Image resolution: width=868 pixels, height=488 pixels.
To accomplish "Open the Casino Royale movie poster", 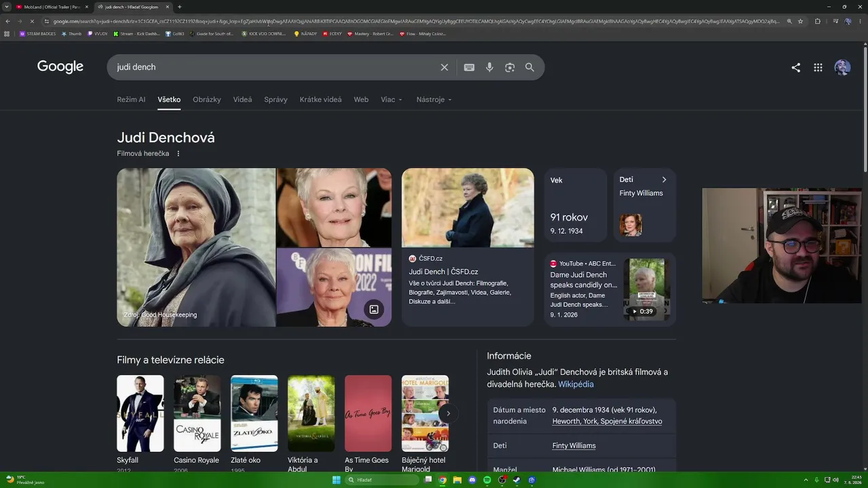I will [x=197, y=413].
